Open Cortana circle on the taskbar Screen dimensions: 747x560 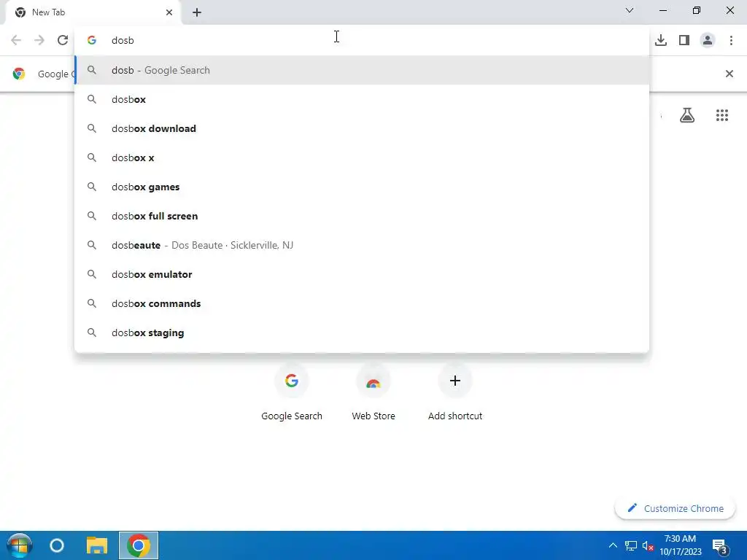57,545
